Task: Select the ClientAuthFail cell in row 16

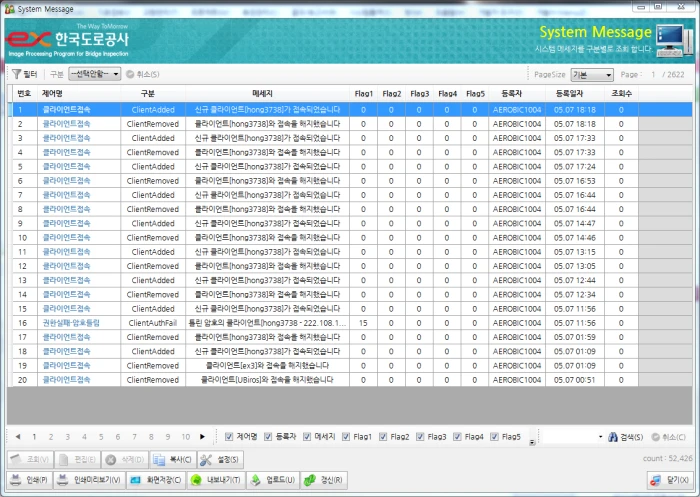Action: pyautogui.click(x=153, y=323)
